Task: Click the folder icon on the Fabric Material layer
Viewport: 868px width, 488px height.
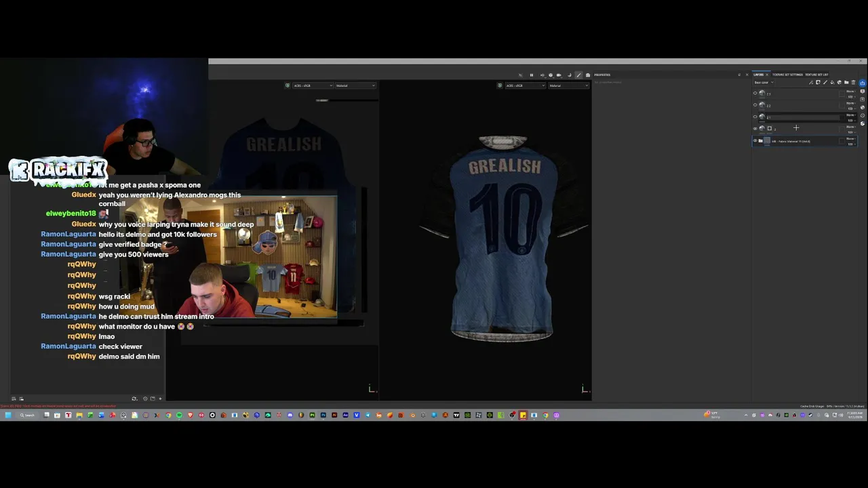Action: [x=760, y=140]
